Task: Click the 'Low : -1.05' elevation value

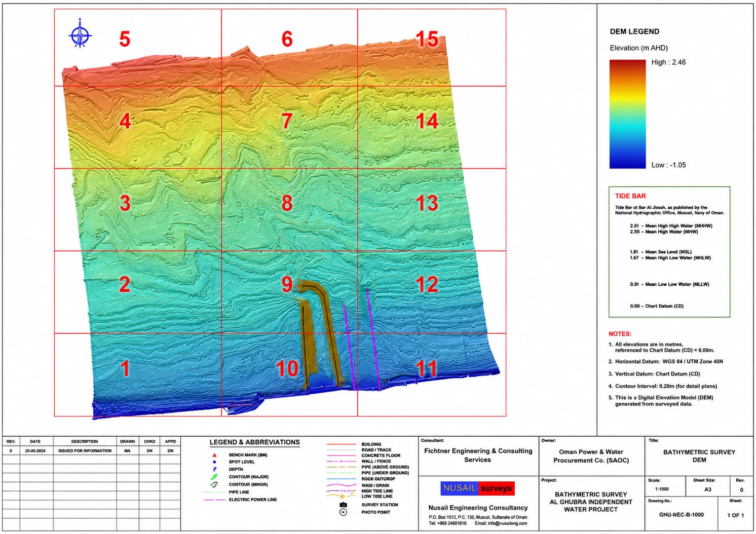Action: pos(668,165)
